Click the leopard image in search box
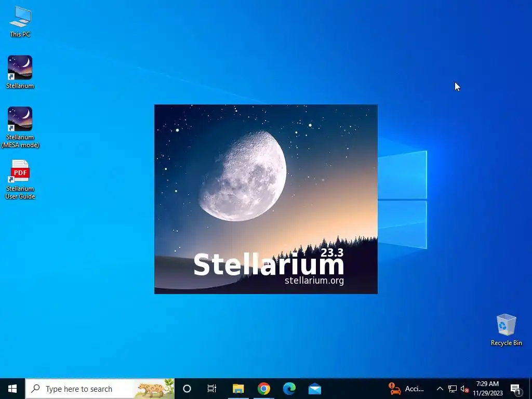This screenshot has height=399, width=532. 155,389
